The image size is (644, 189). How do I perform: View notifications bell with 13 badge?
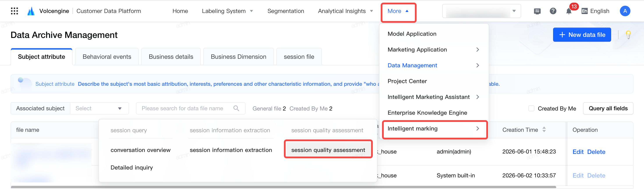tap(569, 11)
